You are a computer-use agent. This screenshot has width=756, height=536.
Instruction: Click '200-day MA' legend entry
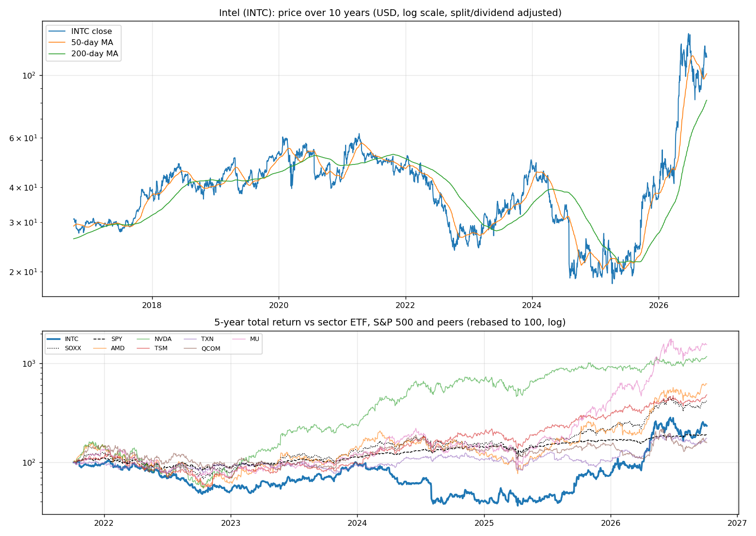coord(83,54)
